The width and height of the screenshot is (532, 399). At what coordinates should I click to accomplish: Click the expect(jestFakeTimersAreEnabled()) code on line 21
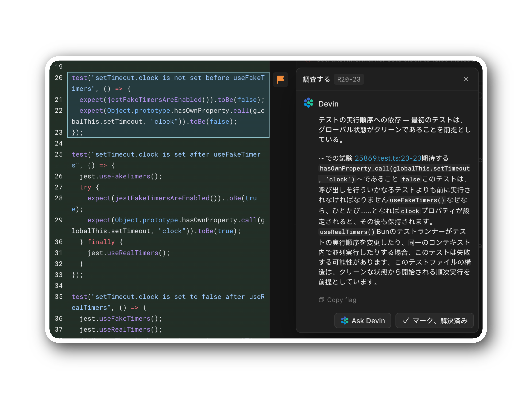(146, 100)
